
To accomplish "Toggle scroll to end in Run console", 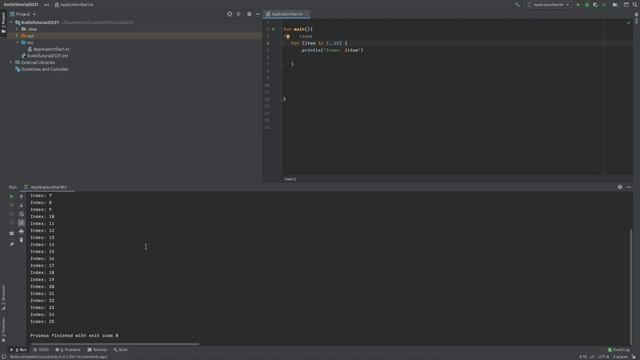I will (21, 222).
